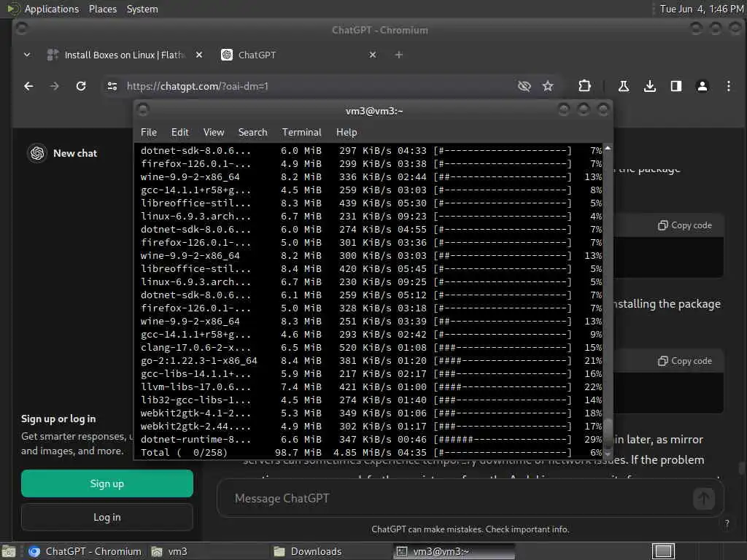This screenshot has height=560, width=747.
Task: Go back in Chromium
Action: point(28,86)
